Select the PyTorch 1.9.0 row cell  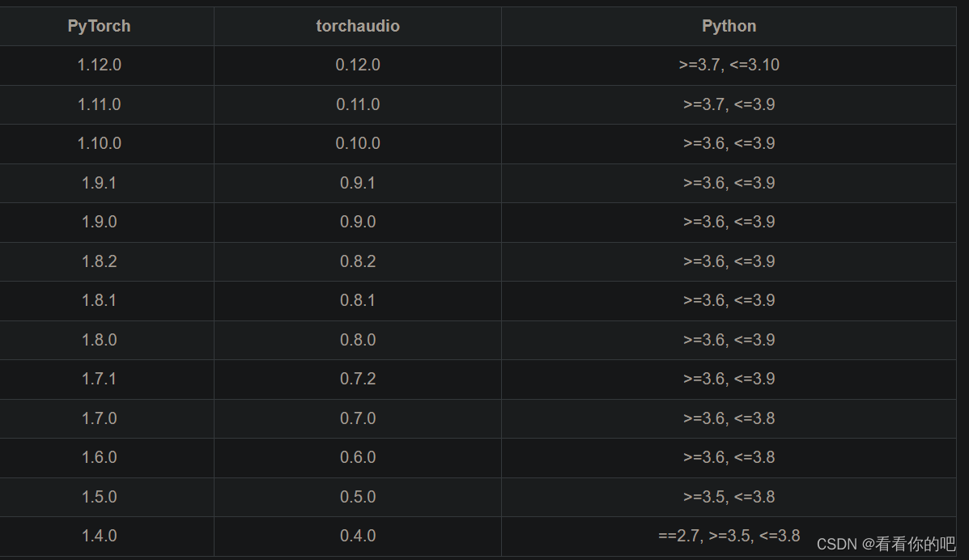99,222
